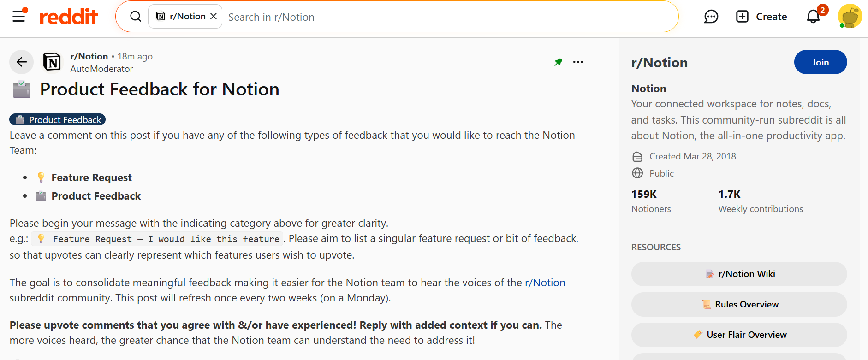Viewport: 868px width, 360px height.
Task: Go to Reddit home via logo
Action: pos(69,17)
